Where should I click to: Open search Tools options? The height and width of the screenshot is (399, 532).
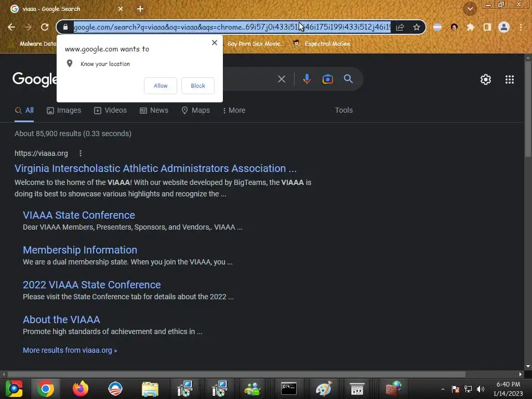click(x=344, y=110)
